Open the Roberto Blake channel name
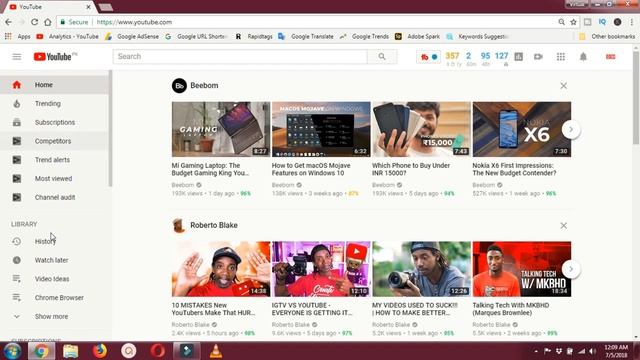This screenshot has width=640, height=360. click(214, 225)
